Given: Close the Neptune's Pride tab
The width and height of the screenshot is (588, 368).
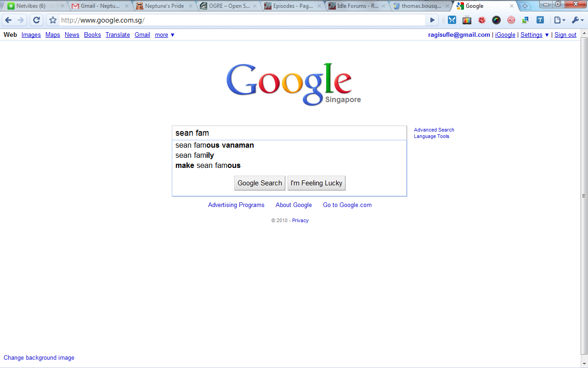Looking at the screenshot, I should point(191,6).
